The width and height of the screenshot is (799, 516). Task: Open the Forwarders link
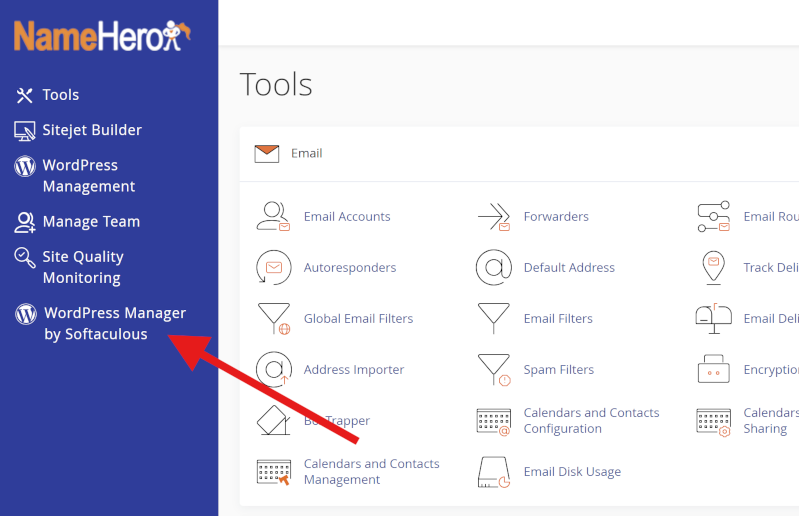(556, 216)
